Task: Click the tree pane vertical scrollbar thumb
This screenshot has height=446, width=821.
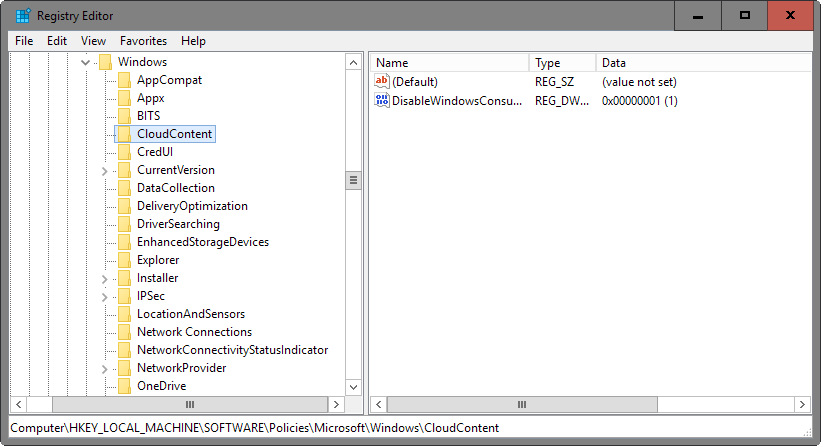Action: (353, 181)
